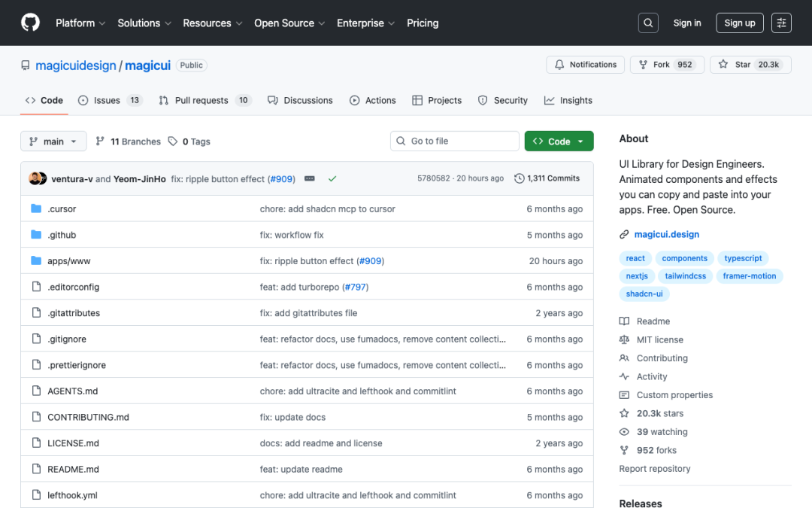Click the Go to file search field
This screenshot has height=508, width=812.
[x=454, y=141]
